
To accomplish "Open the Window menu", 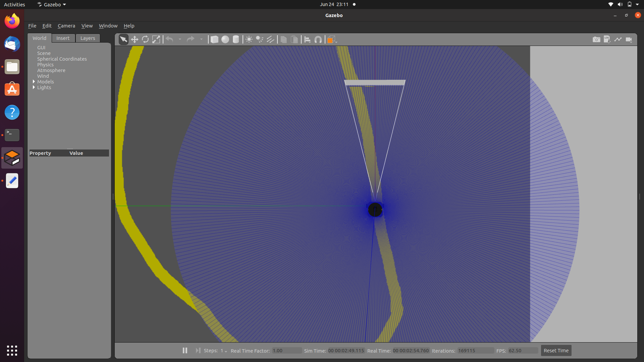I will (x=108, y=26).
